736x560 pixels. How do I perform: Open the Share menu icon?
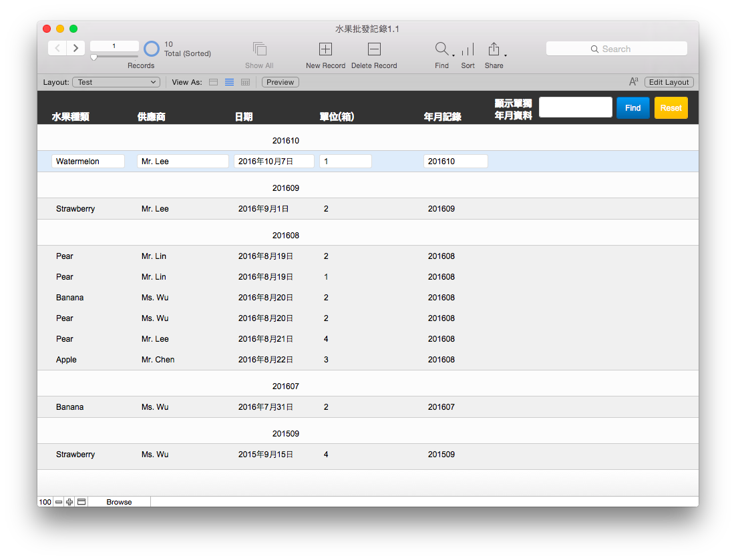click(494, 49)
